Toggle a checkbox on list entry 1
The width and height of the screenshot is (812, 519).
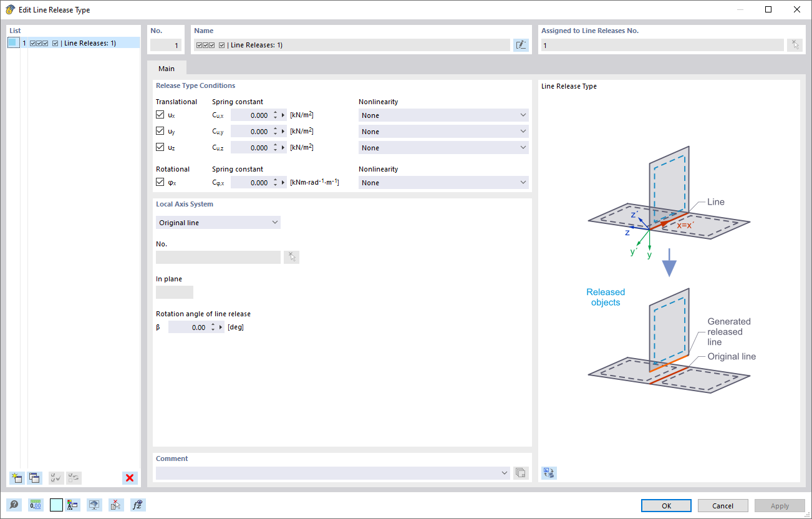(x=31, y=43)
